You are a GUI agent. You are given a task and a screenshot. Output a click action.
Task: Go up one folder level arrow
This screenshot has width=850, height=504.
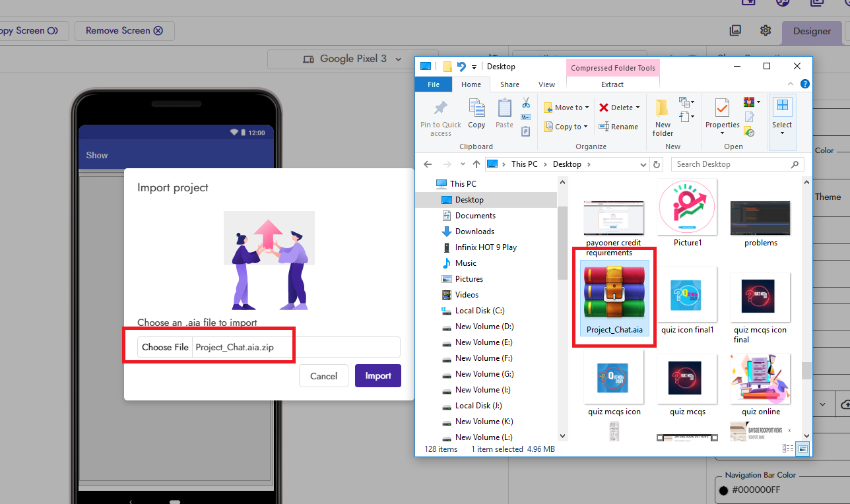coord(476,164)
